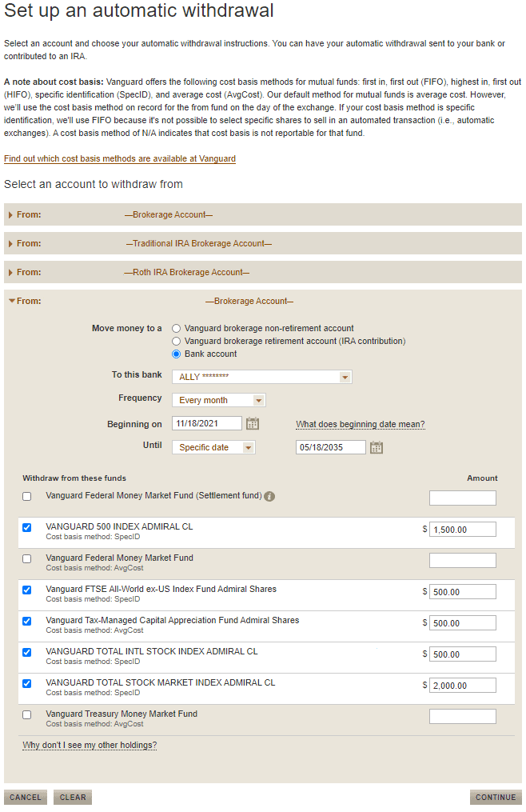Click the CLEAR button
Image resolution: width=526 pixels, height=812 pixels.
tap(73, 797)
